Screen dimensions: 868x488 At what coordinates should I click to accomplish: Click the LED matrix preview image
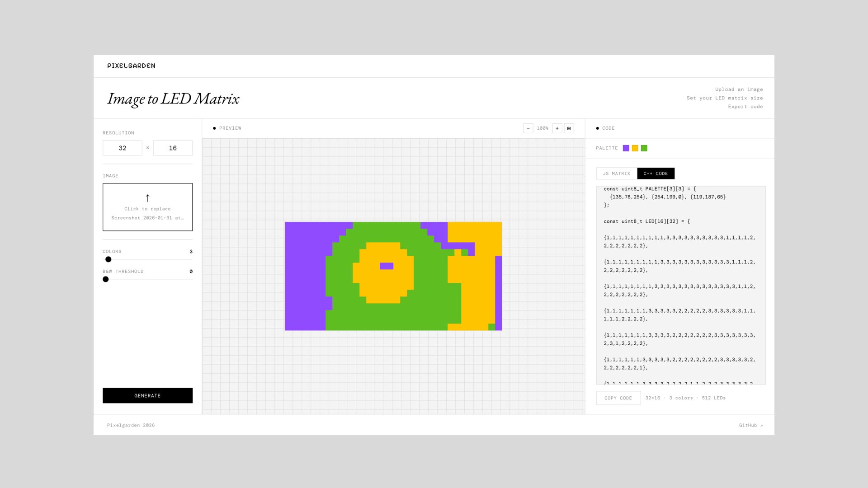[x=393, y=276]
